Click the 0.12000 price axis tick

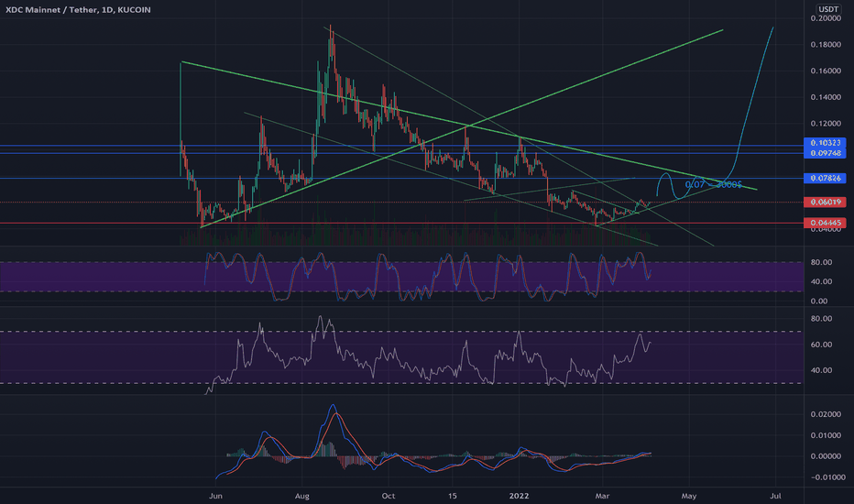[x=826, y=124]
